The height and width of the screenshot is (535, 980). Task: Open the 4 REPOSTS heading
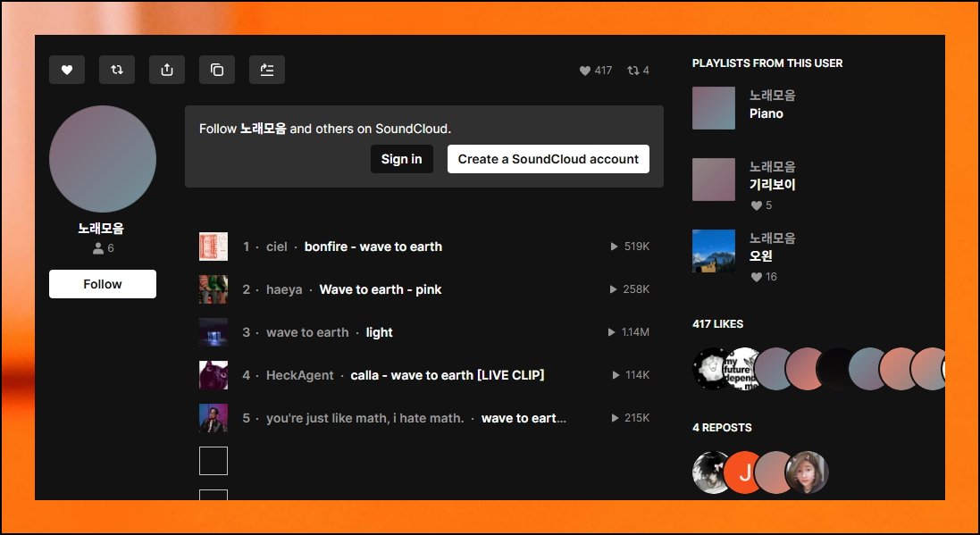click(723, 428)
